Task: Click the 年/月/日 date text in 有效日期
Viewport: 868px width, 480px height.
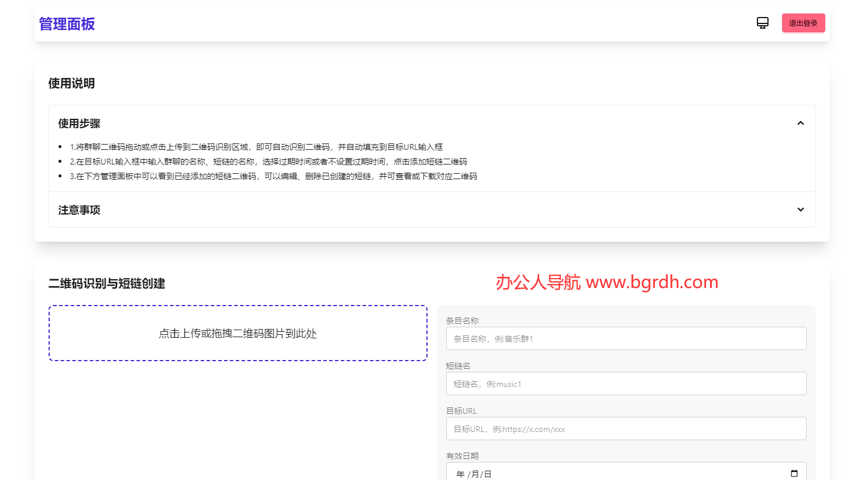Action: tap(474, 474)
